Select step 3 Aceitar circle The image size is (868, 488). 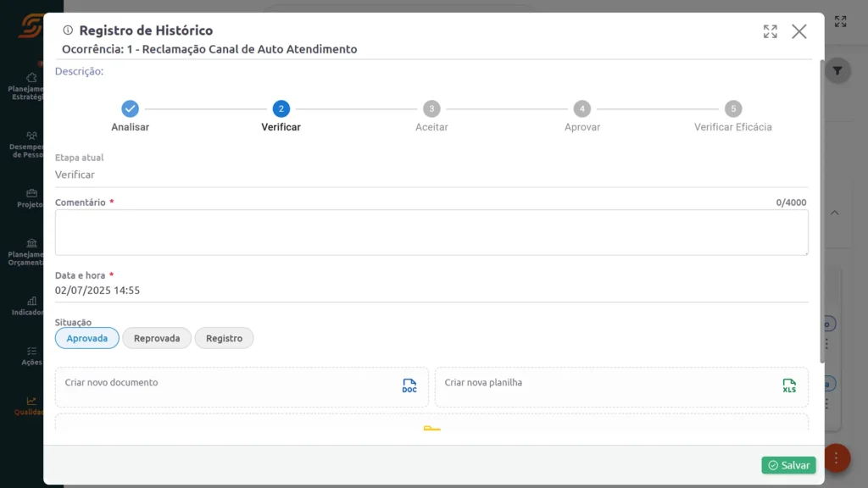click(431, 109)
